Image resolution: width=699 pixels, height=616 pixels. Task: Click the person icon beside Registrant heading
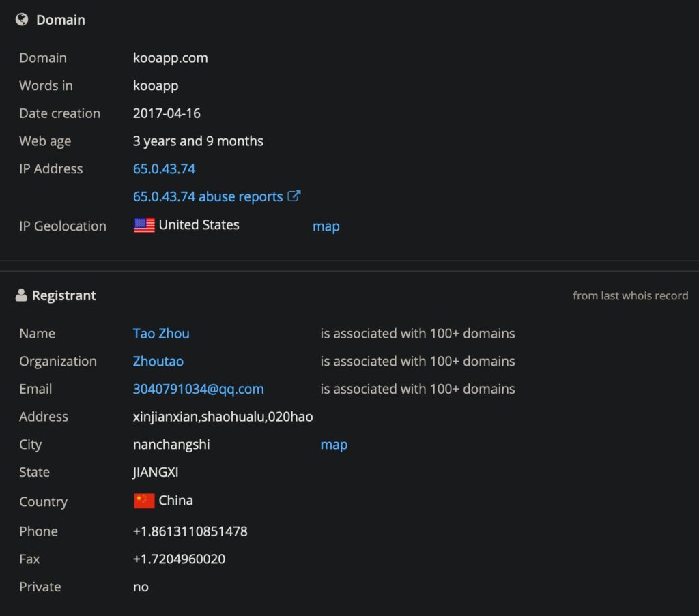pos(21,295)
